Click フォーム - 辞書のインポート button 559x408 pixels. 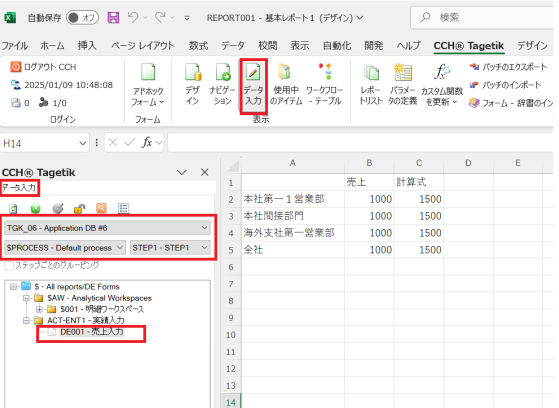click(x=511, y=103)
